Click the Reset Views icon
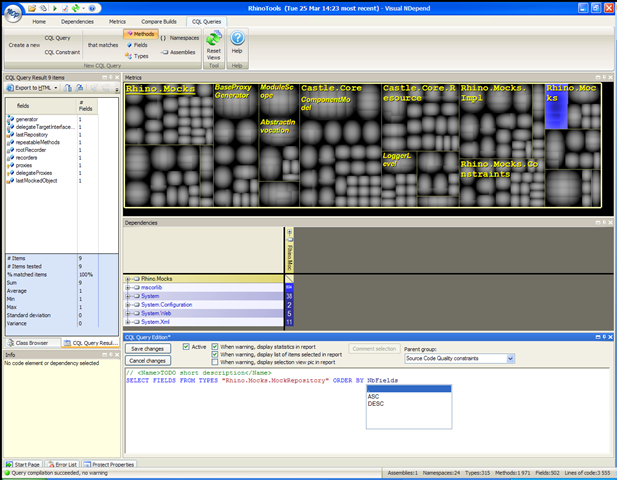The height and width of the screenshot is (480, 617). (214, 39)
